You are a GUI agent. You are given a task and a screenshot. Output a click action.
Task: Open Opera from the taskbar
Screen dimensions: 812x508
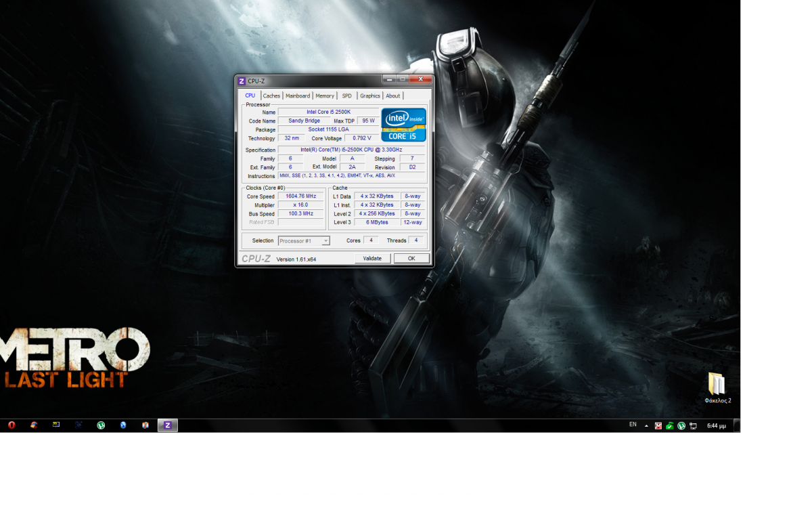pyautogui.click(x=12, y=425)
